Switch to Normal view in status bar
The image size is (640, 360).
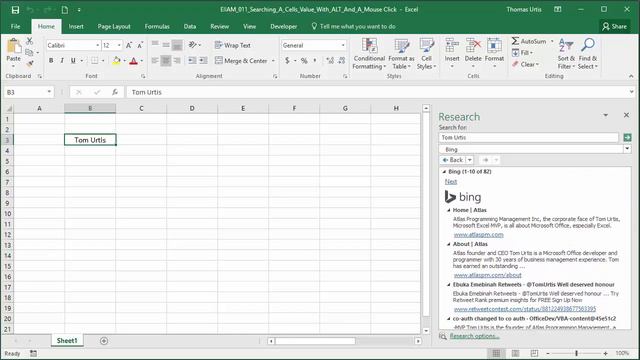click(x=496, y=353)
